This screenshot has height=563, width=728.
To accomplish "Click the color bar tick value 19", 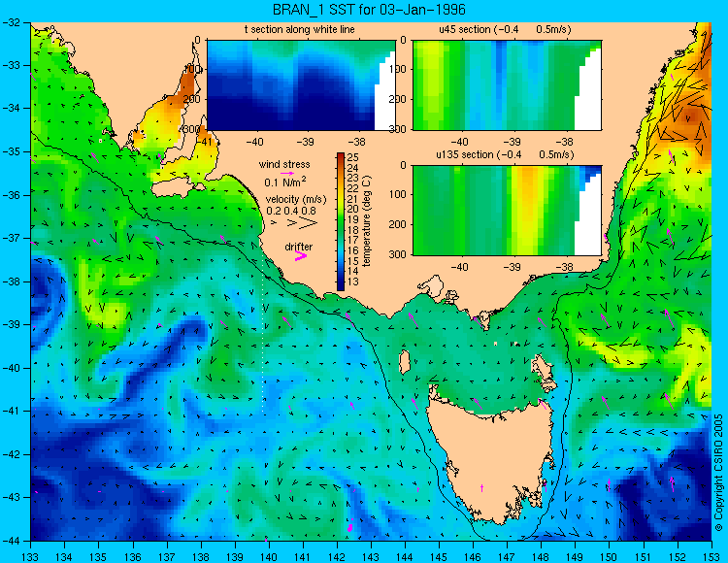I will pos(353,219).
